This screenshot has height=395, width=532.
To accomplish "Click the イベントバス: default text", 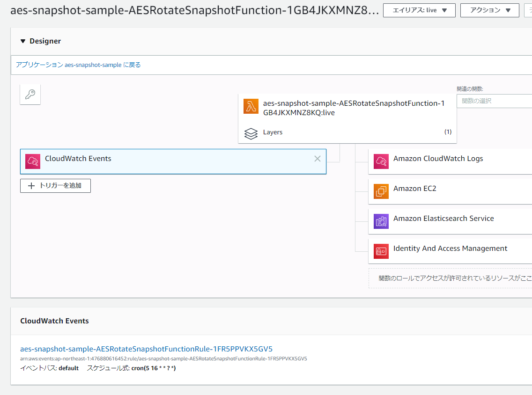I will coord(49,368).
